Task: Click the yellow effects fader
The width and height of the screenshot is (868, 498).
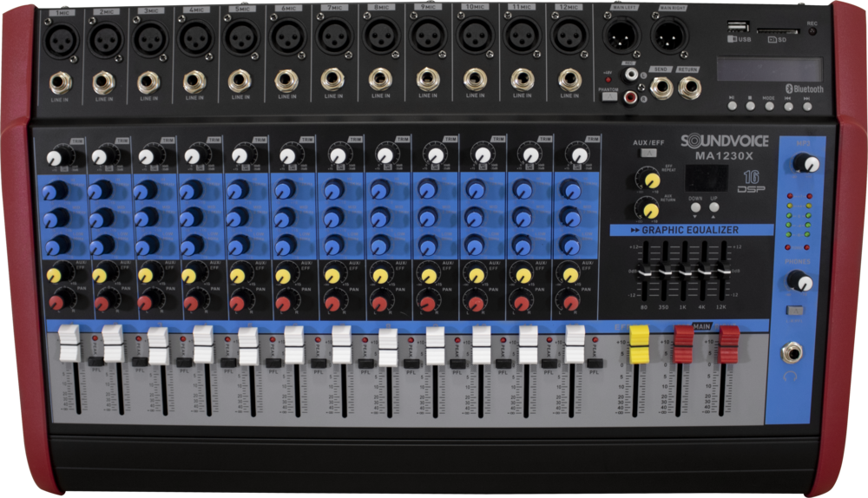Action: pyautogui.click(x=640, y=344)
